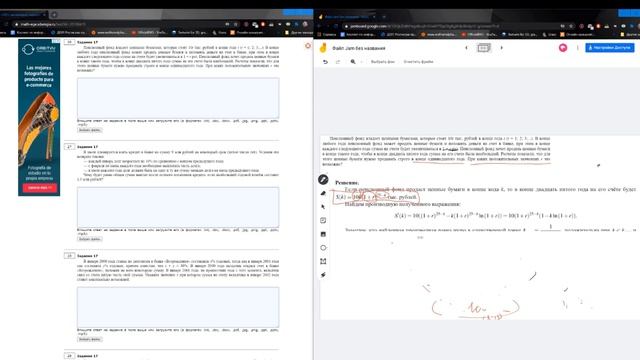Screen dimensions: 640x360
Task: Go to next Jamboard frame
Action: [x=502, y=48]
